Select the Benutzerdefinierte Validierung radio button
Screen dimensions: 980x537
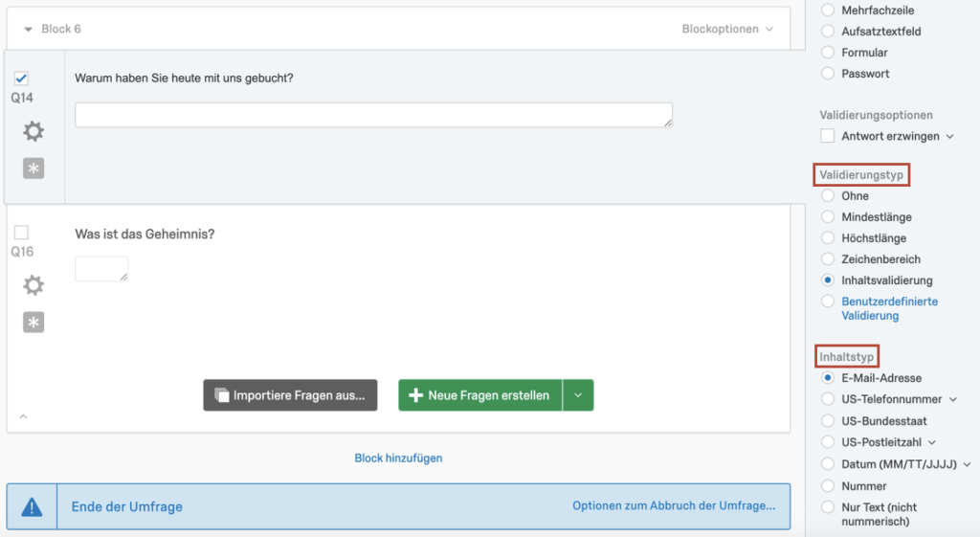[x=828, y=302]
